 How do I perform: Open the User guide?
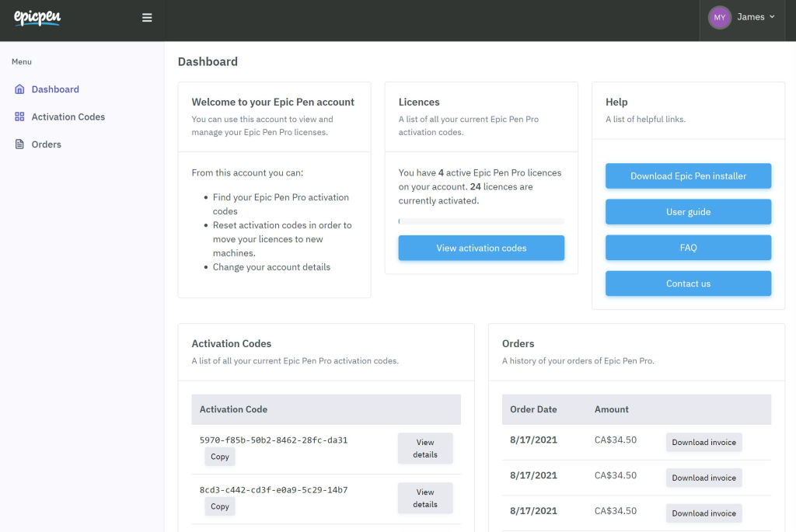[688, 212]
